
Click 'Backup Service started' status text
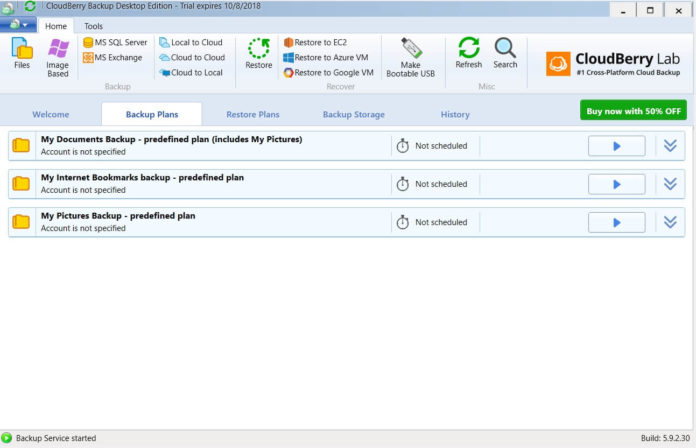[56, 438]
